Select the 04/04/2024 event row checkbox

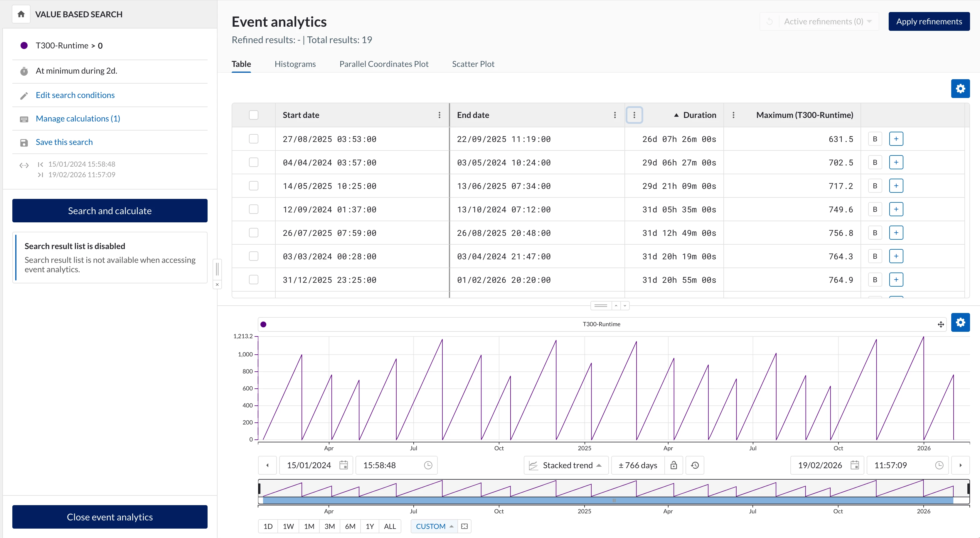point(253,162)
